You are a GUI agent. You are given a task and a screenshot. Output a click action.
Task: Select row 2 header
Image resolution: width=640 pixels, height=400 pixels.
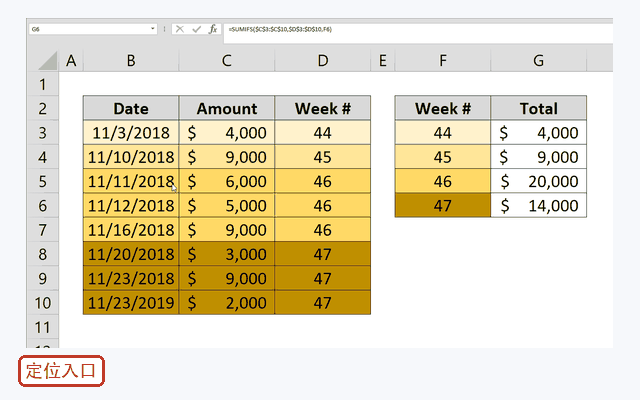(x=42, y=109)
